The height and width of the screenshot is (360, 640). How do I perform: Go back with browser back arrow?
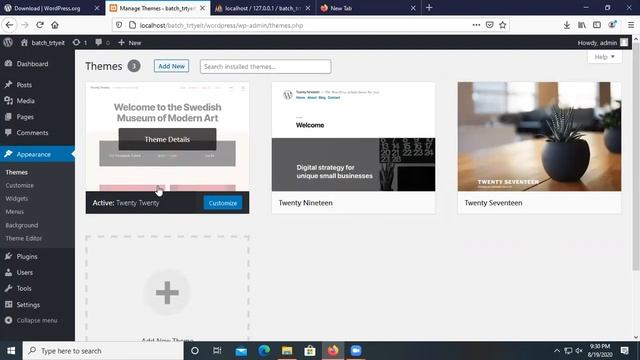coord(9,25)
